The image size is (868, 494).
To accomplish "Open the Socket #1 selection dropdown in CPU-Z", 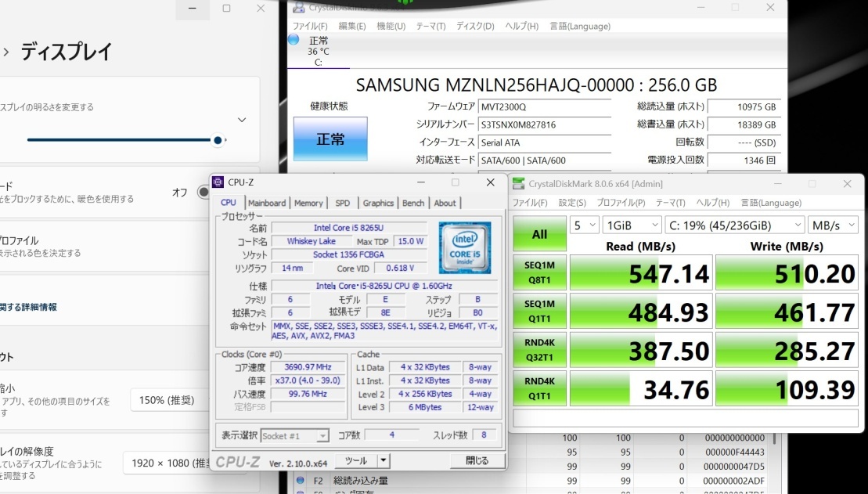I will (x=295, y=436).
